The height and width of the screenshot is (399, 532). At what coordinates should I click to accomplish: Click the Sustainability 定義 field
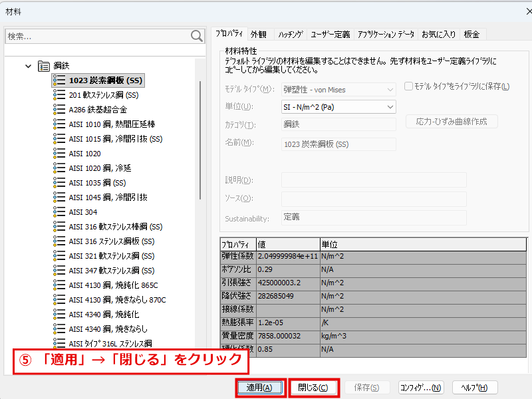coord(374,217)
